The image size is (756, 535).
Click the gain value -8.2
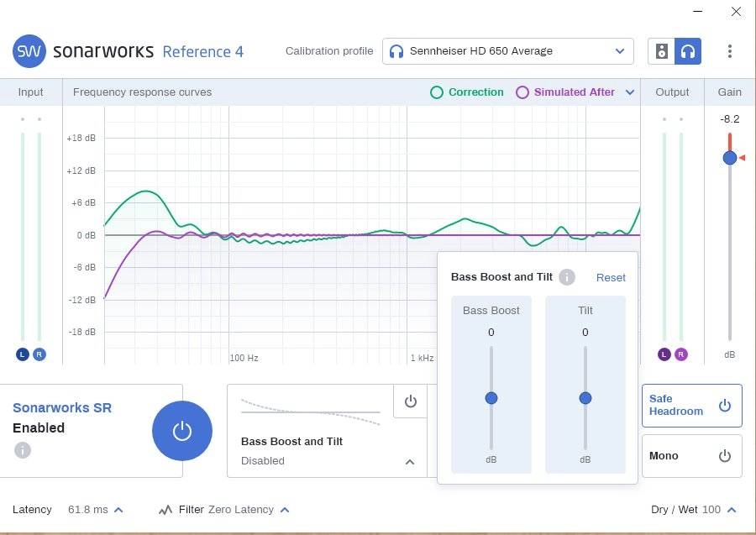point(729,119)
